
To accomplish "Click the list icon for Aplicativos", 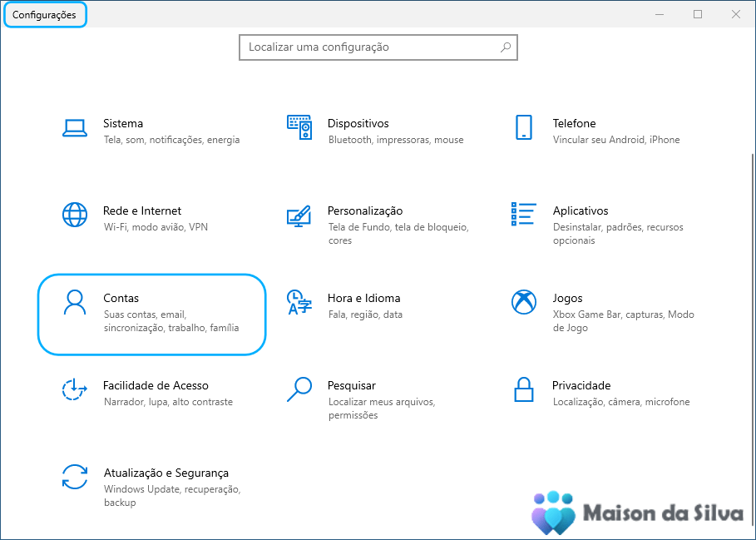I will click(x=523, y=214).
